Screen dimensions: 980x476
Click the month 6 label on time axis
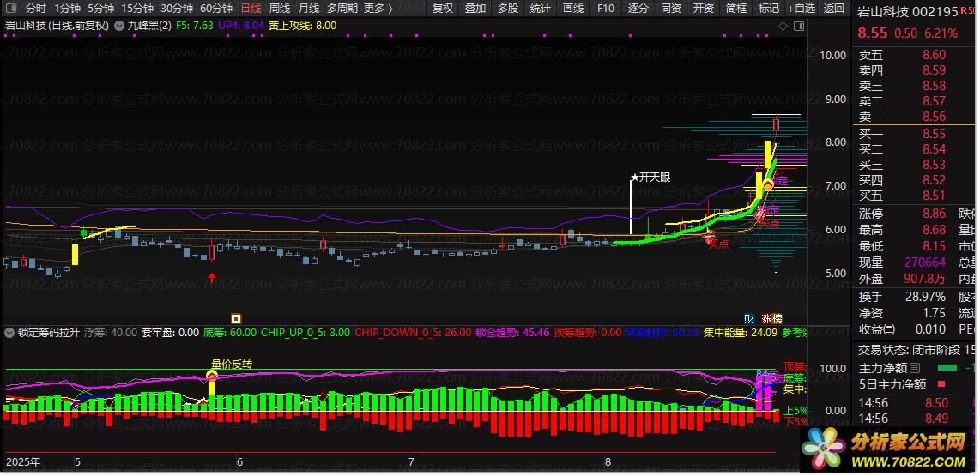pos(239,463)
